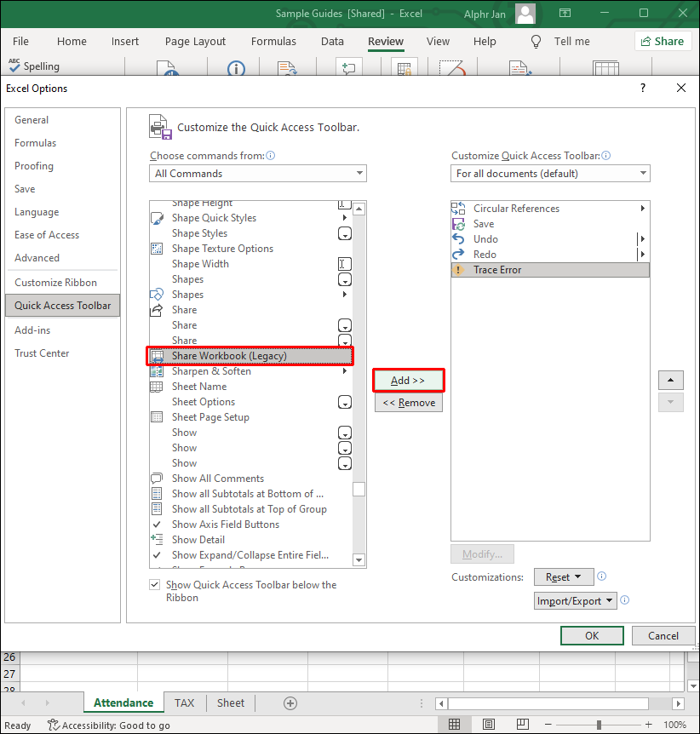
Task: Click the << Remove button
Action: click(x=408, y=403)
